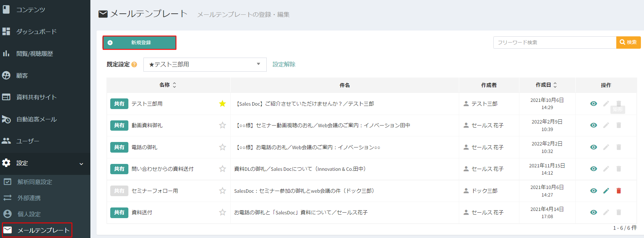
Task: Click the pencil icon in 電話の御礼 row
Action: [606, 147]
